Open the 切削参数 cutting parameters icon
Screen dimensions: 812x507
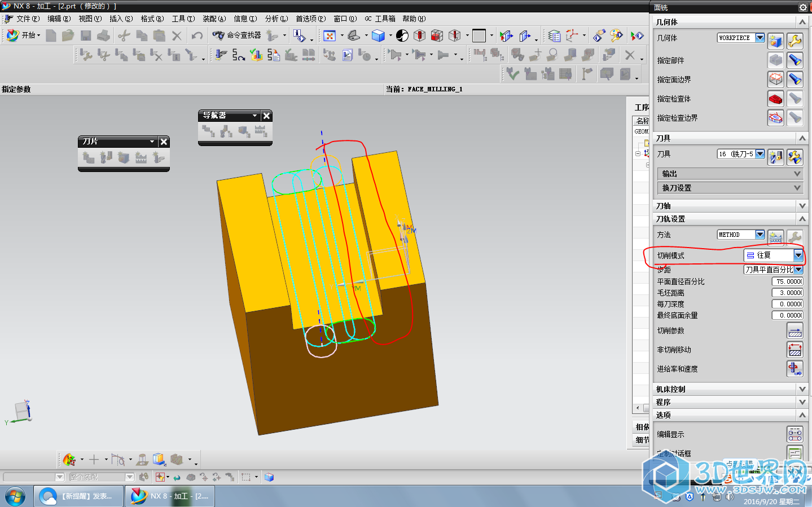(795, 331)
